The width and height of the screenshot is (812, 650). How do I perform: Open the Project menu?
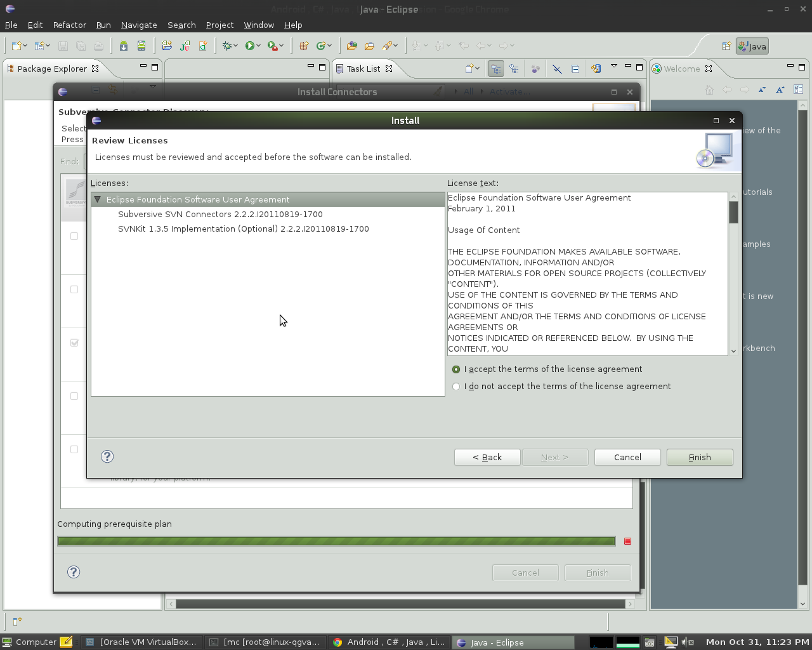(x=219, y=25)
